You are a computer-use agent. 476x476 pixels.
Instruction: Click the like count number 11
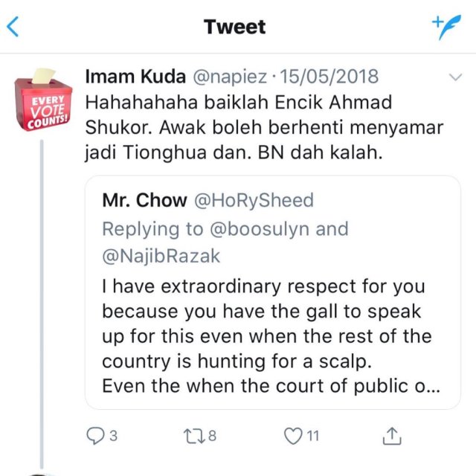pyautogui.click(x=313, y=437)
